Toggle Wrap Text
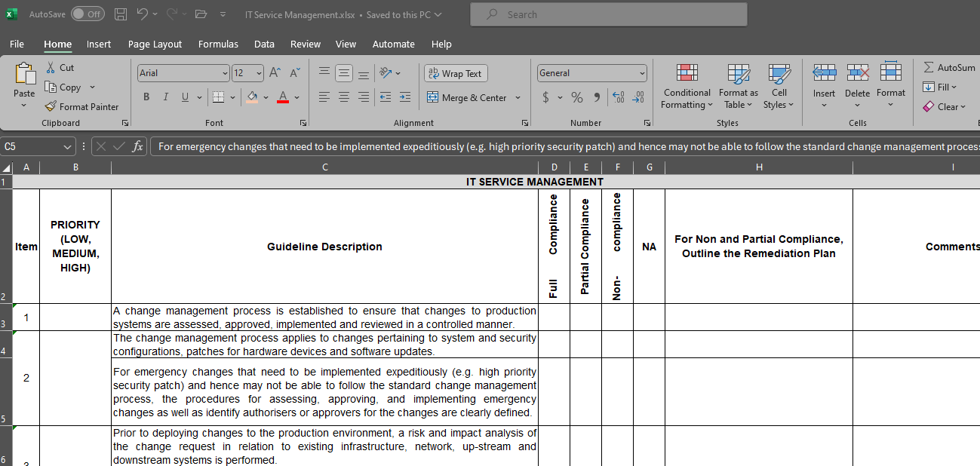 (456, 73)
